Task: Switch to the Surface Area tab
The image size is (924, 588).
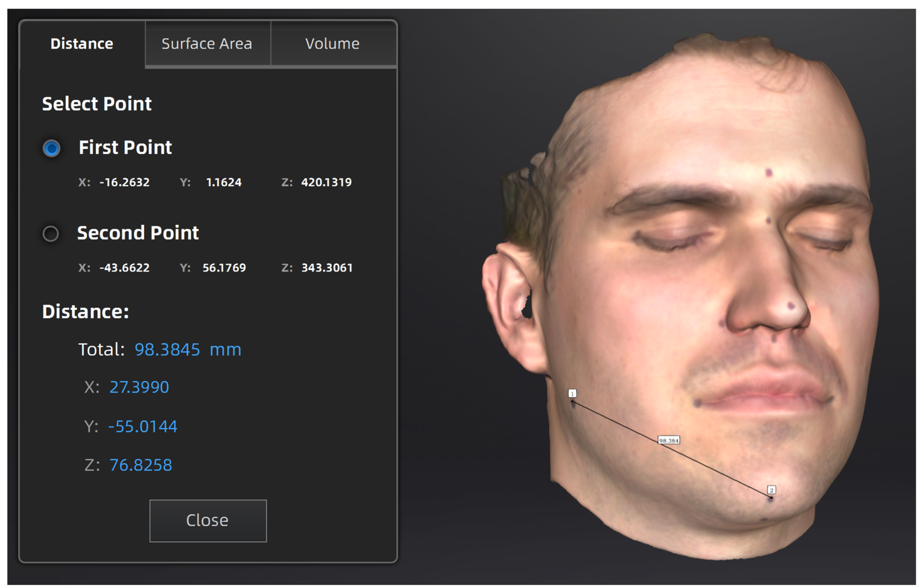Action: click(x=207, y=44)
